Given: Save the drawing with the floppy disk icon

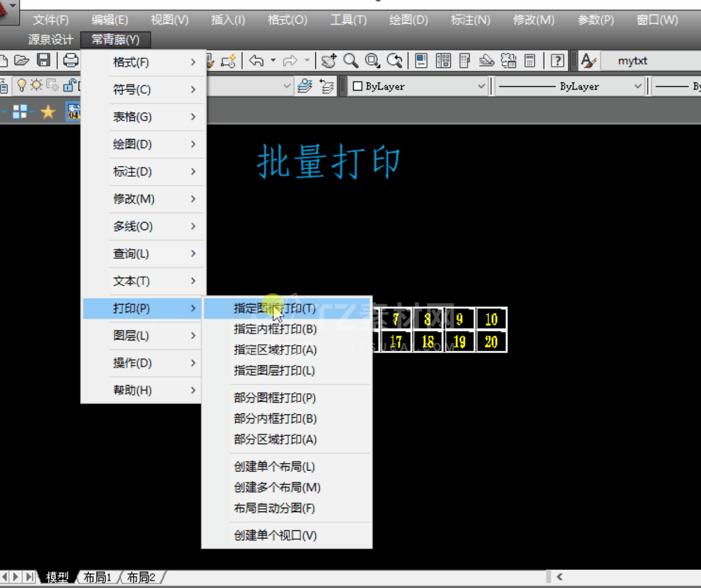Looking at the screenshot, I should [44, 60].
